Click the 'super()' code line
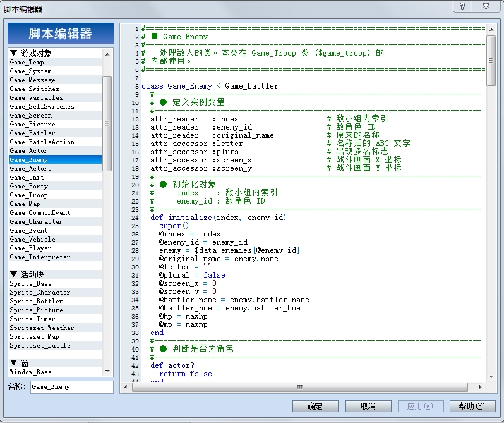This screenshot has height=423, width=504. (174, 226)
